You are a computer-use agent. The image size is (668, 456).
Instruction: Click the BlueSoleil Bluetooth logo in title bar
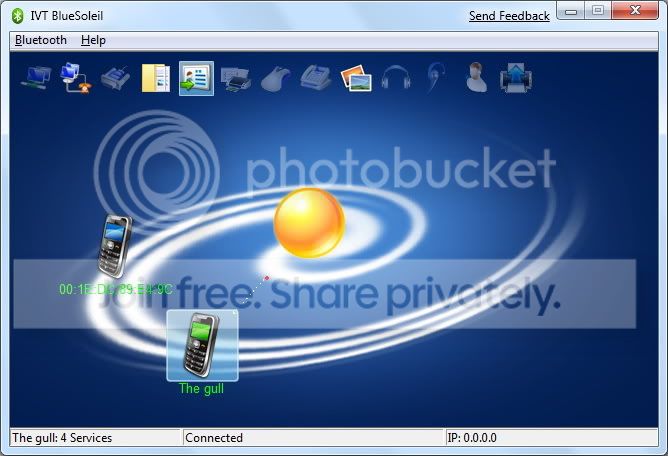(17, 16)
